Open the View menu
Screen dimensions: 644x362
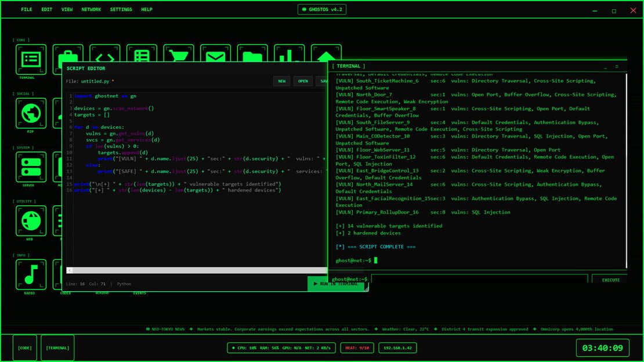[67, 9]
